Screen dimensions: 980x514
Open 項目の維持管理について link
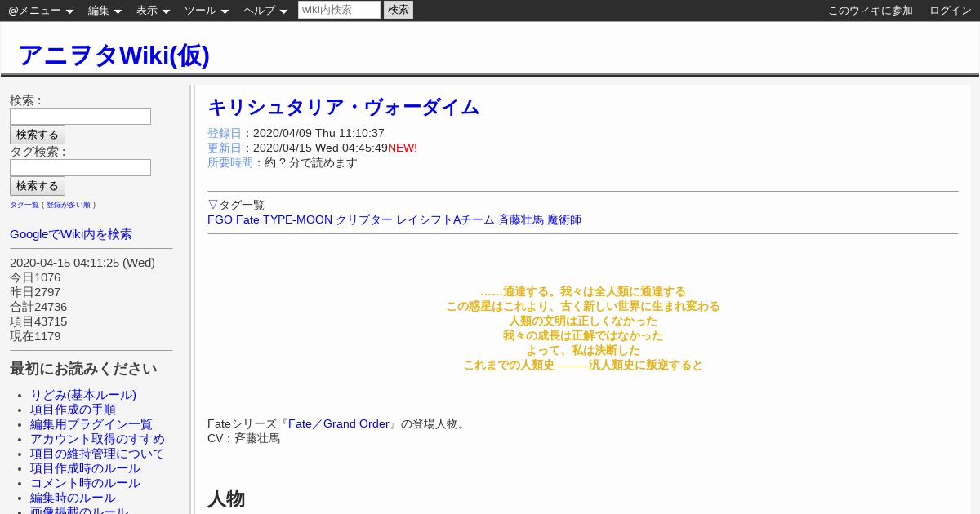click(97, 454)
